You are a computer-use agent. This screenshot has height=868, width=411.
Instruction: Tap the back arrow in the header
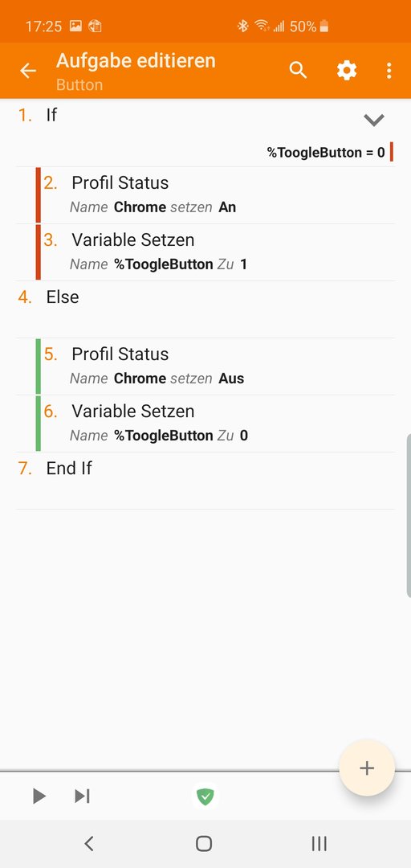click(x=27, y=70)
